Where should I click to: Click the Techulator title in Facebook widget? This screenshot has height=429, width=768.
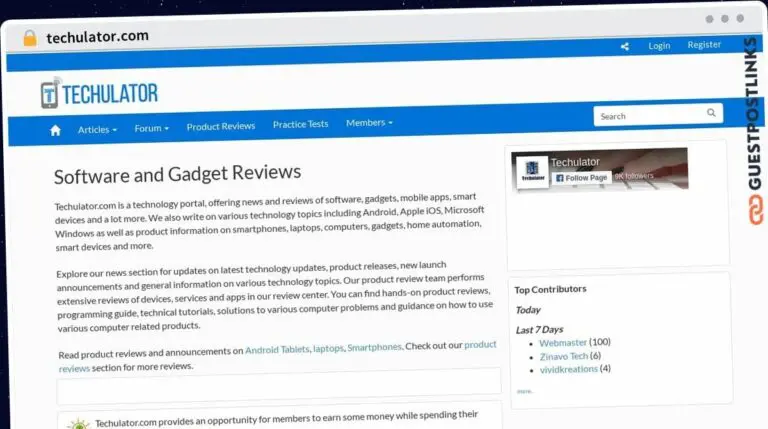(x=575, y=162)
